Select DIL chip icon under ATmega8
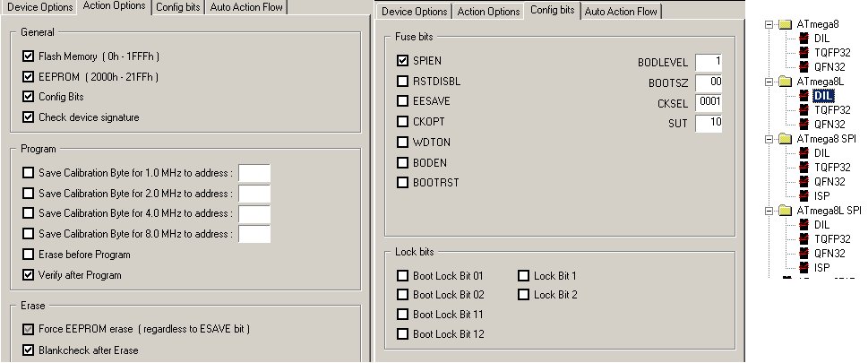 click(x=804, y=39)
